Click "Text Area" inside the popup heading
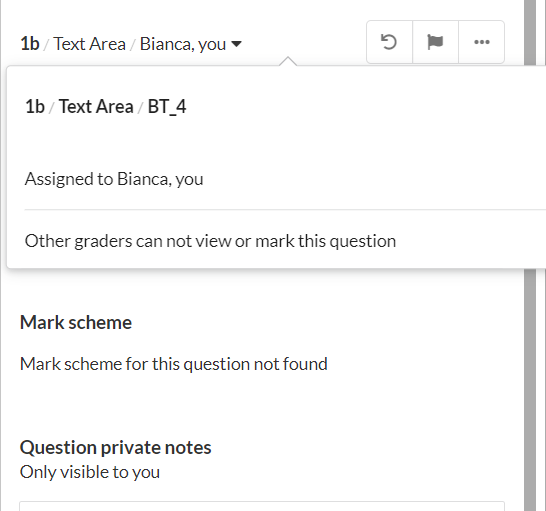546x511 pixels. click(96, 106)
